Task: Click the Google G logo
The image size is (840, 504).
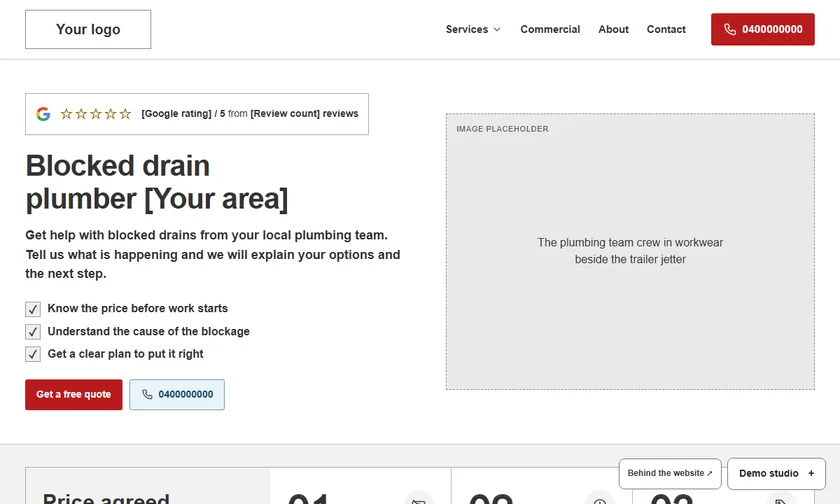Action: point(43,114)
